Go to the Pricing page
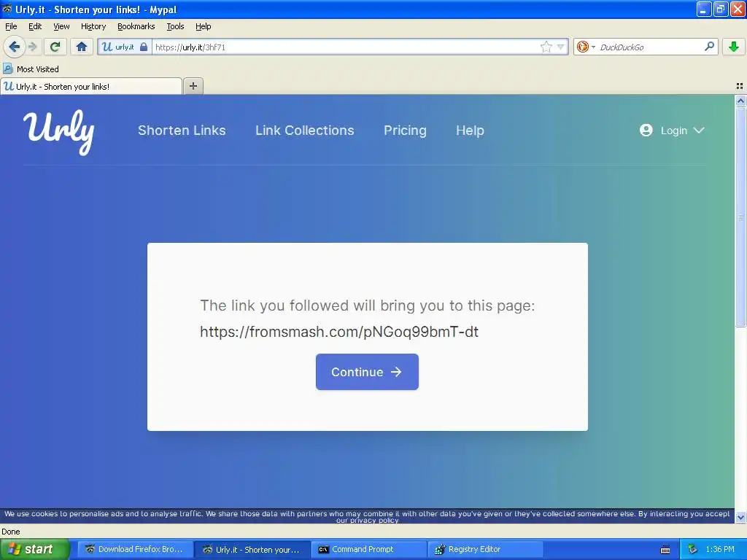Screen dimensions: 747x560 click(405, 131)
